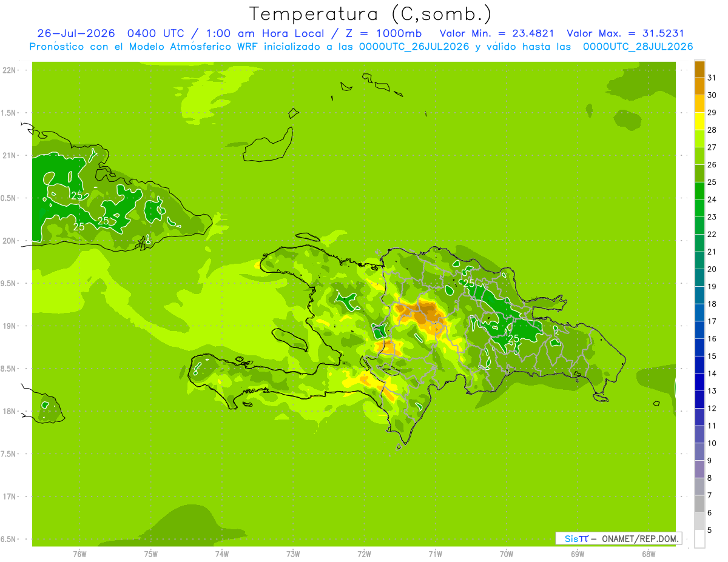728x562 pixels.
Task: Click the 71W longitude axis label
Action: coord(435,554)
